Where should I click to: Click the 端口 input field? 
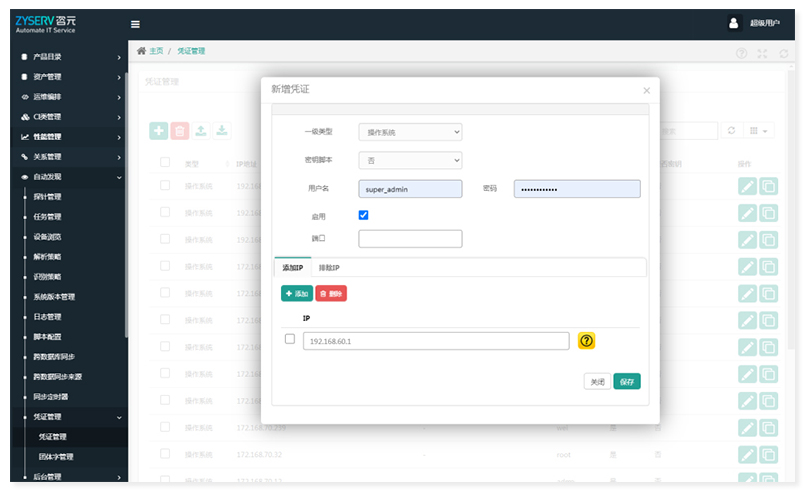(410, 239)
